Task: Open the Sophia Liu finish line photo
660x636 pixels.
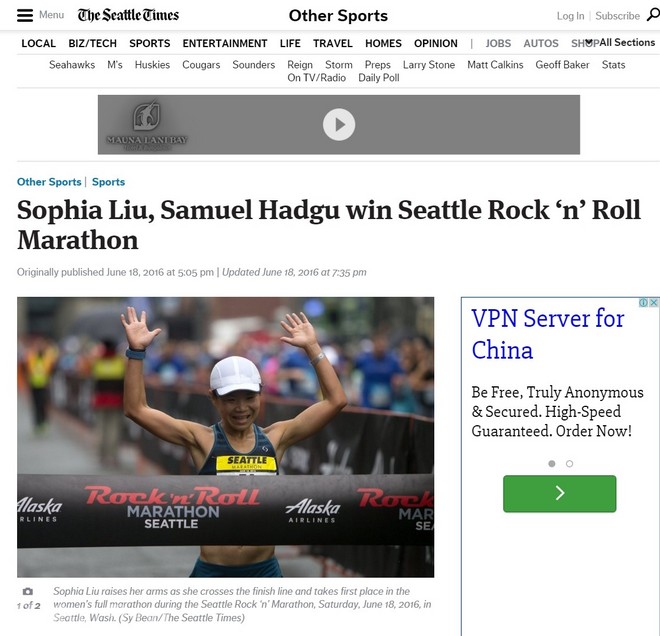Action: click(x=226, y=437)
